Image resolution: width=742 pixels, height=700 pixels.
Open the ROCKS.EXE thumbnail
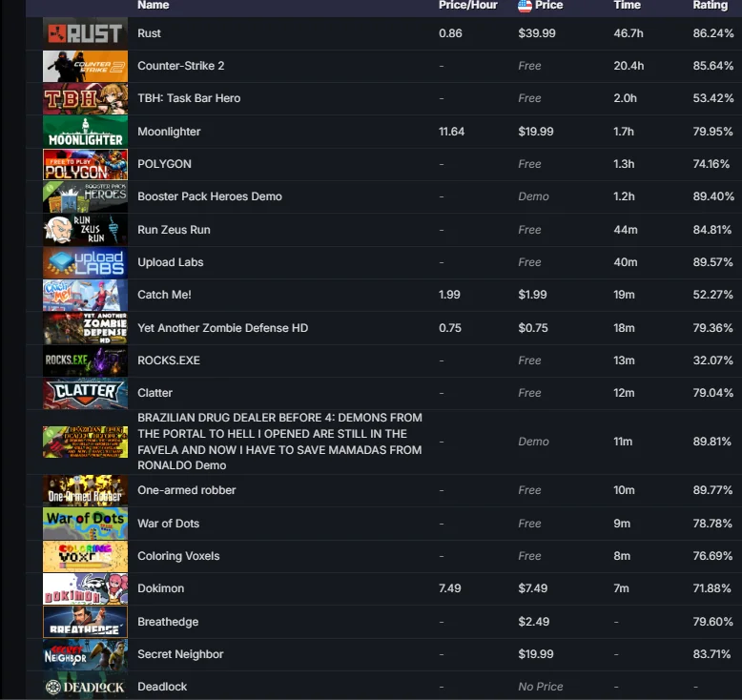[85, 360]
